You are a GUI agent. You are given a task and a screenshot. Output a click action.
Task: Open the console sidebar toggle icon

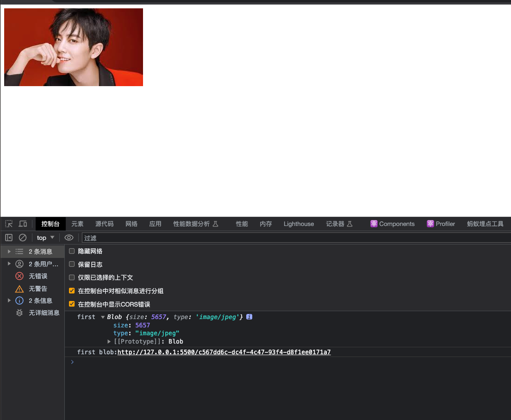click(8, 238)
